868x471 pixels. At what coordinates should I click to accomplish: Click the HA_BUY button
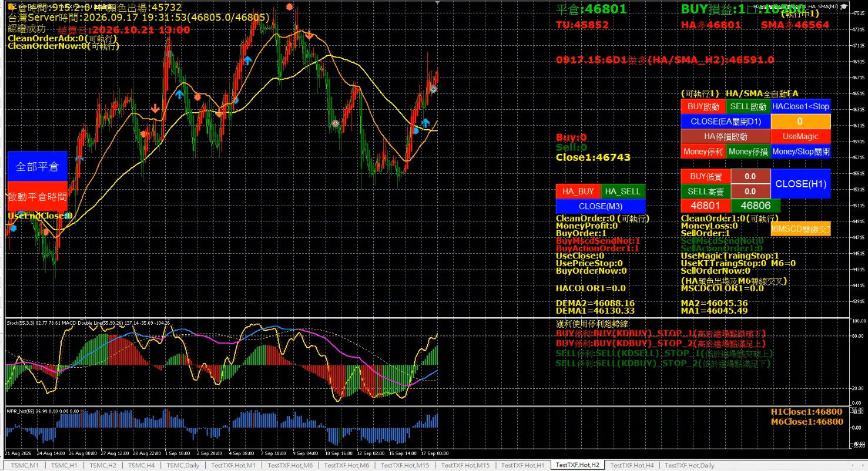578,191
